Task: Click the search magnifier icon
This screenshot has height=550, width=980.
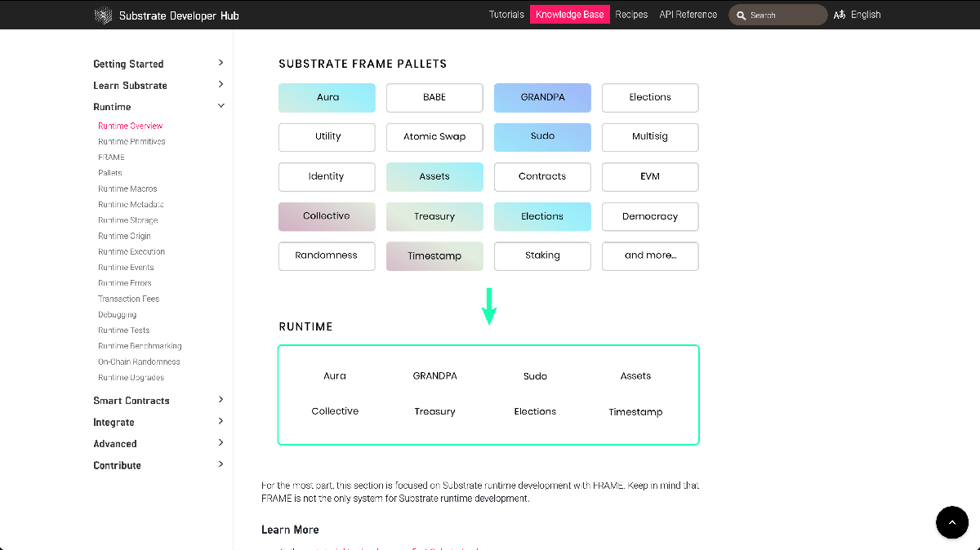Action: coord(742,15)
